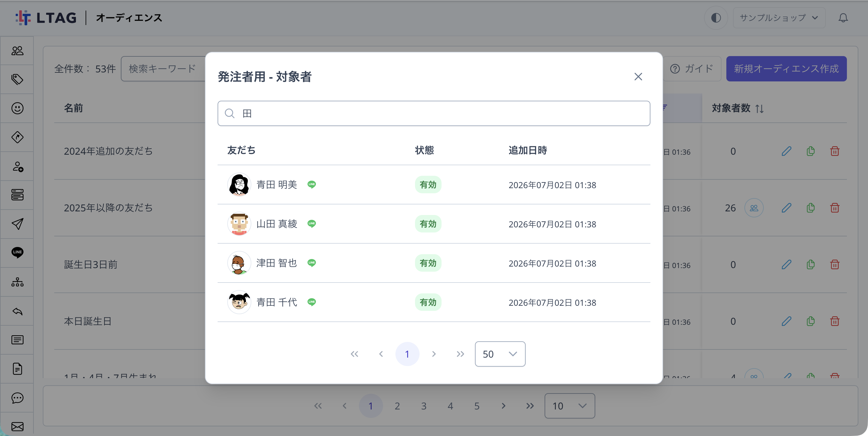Click the modal search field containing 田

coord(434,113)
